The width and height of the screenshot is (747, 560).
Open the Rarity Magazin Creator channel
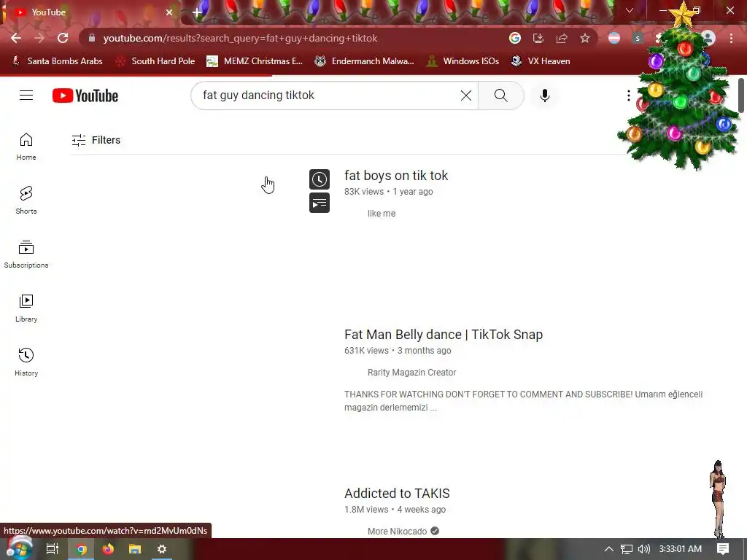tap(411, 373)
